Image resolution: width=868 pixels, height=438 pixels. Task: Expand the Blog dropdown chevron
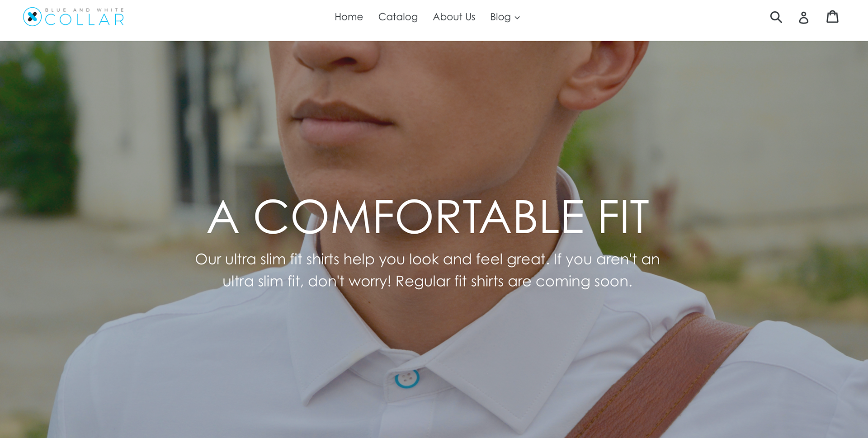tap(517, 18)
